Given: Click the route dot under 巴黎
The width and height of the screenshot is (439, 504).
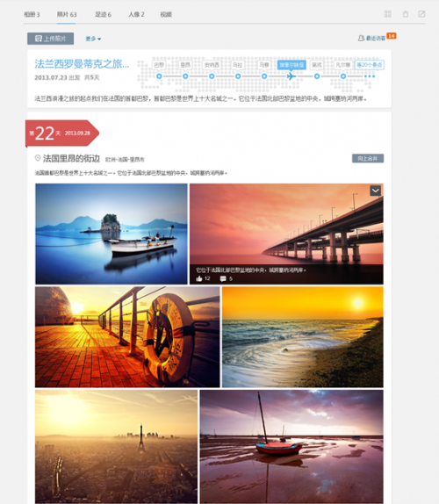Looking at the screenshot, I should tap(159, 76).
